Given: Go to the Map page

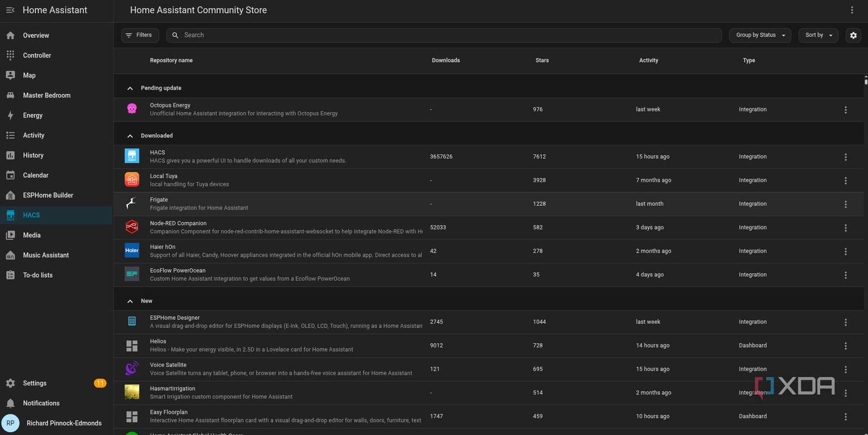Looking at the screenshot, I should 56,75.
